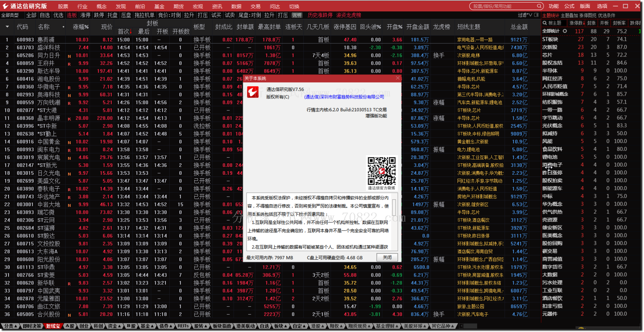This screenshot has width=644, height=332.
Task: Click the N marker on 合兴股份 row
Action: click(x=69, y=315)
